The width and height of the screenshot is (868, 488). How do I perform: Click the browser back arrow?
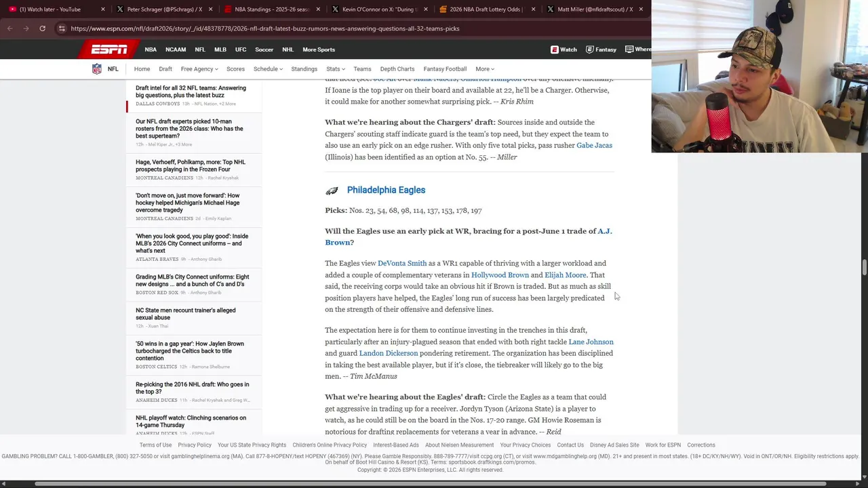[9, 28]
